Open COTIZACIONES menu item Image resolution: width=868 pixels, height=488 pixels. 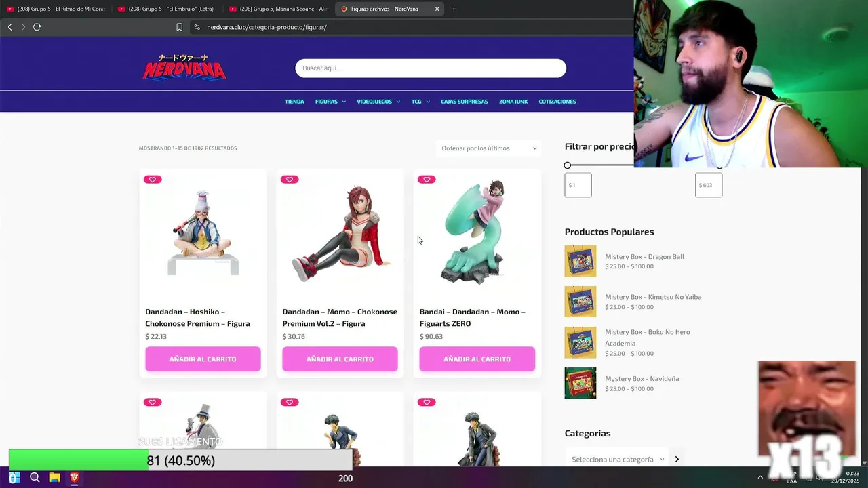click(x=557, y=102)
